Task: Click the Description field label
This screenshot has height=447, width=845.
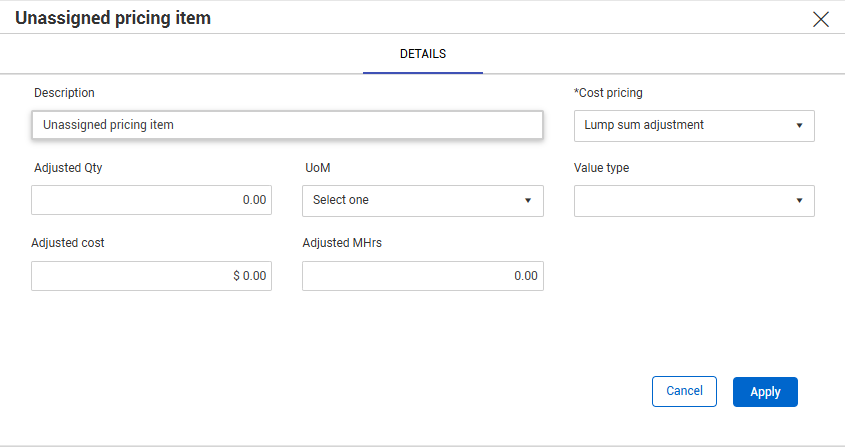Action: 64,93
